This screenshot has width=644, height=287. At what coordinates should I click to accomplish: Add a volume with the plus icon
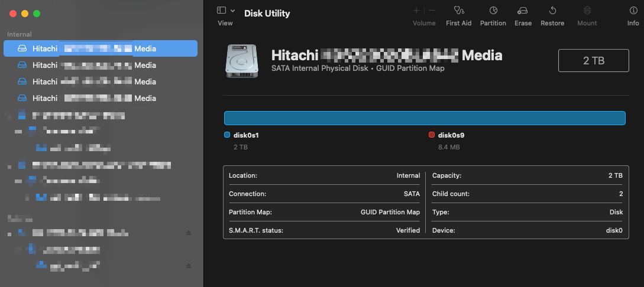(x=416, y=11)
